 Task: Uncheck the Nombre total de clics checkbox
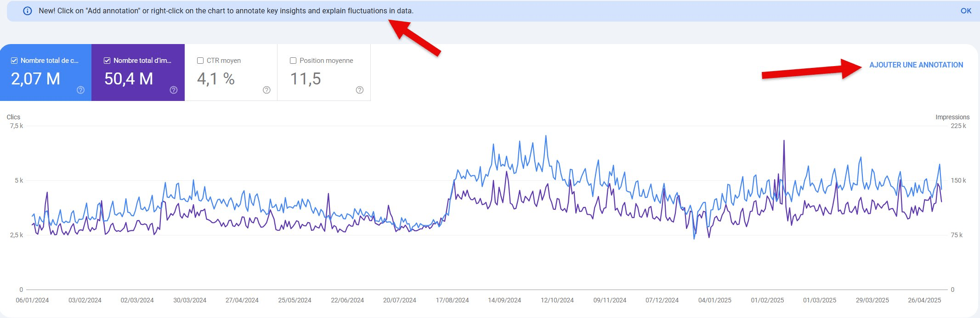pyautogui.click(x=14, y=61)
